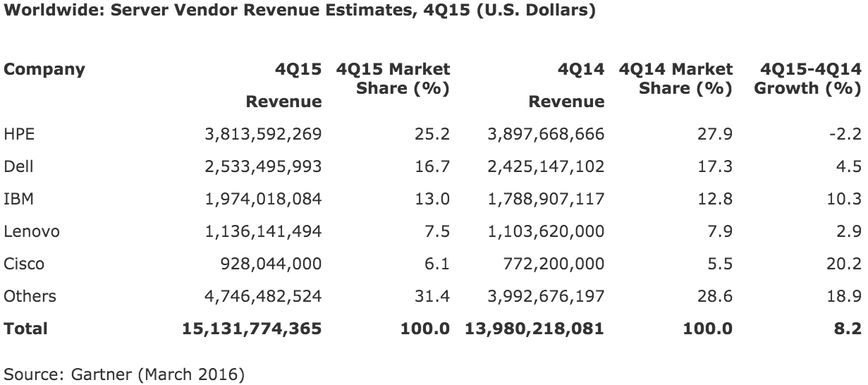Click HPE growth value -2.2
This screenshot has width=868, height=385.
tap(847, 133)
